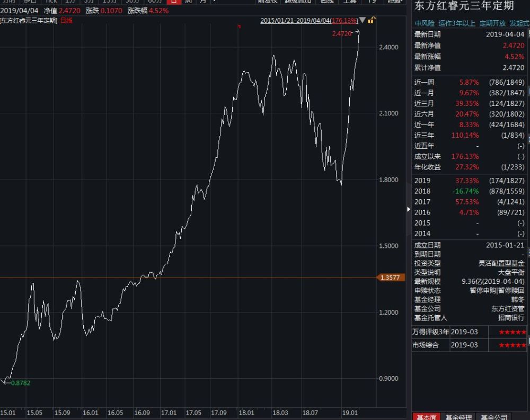The width and height of the screenshot is (530, 420).
Task: Click the 涨跌 0.1070 header value
Action: click(111, 11)
